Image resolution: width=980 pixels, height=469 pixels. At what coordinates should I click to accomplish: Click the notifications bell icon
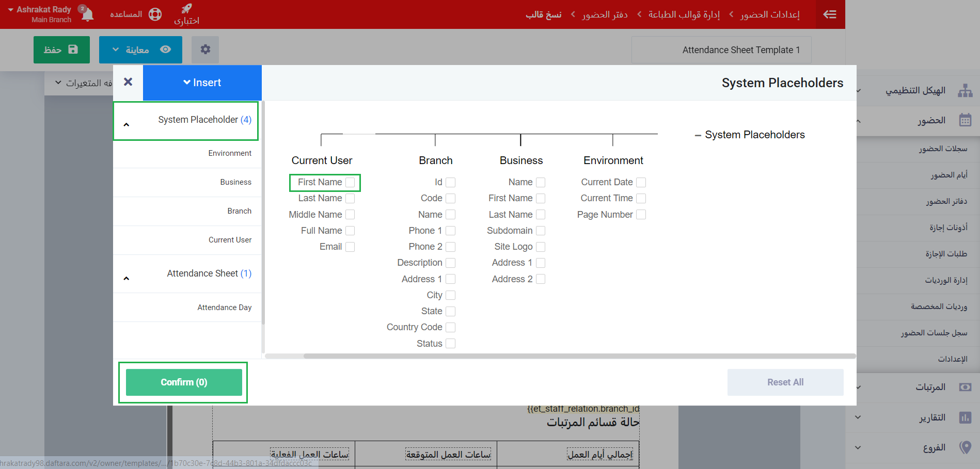88,14
